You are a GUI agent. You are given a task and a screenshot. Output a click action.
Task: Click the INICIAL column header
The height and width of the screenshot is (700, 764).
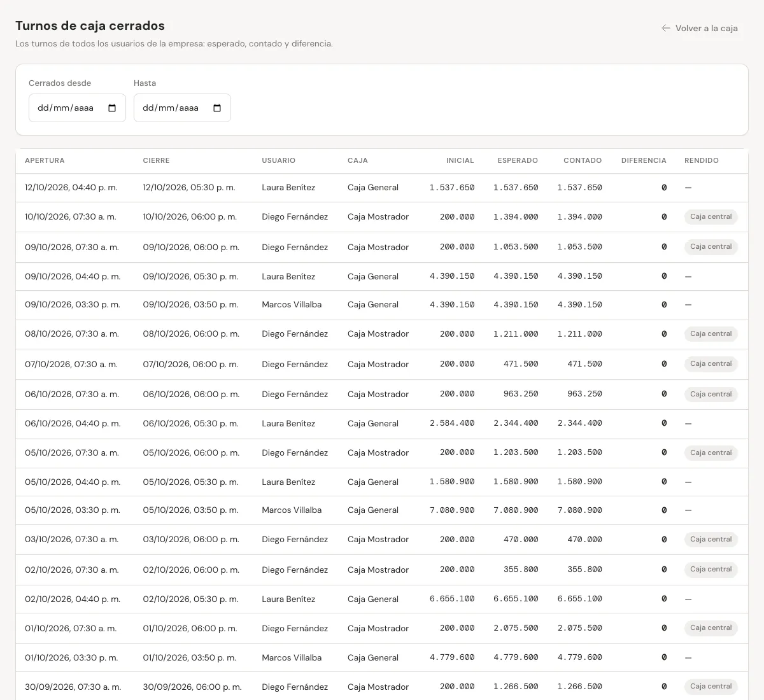click(460, 160)
